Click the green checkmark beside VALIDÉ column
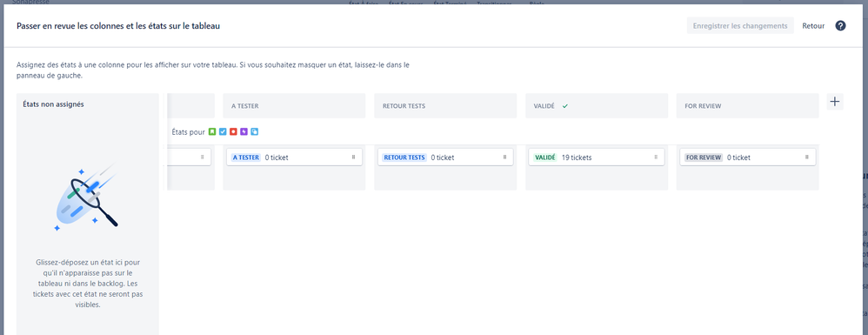This screenshot has height=335, width=868. (x=564, y=106)
